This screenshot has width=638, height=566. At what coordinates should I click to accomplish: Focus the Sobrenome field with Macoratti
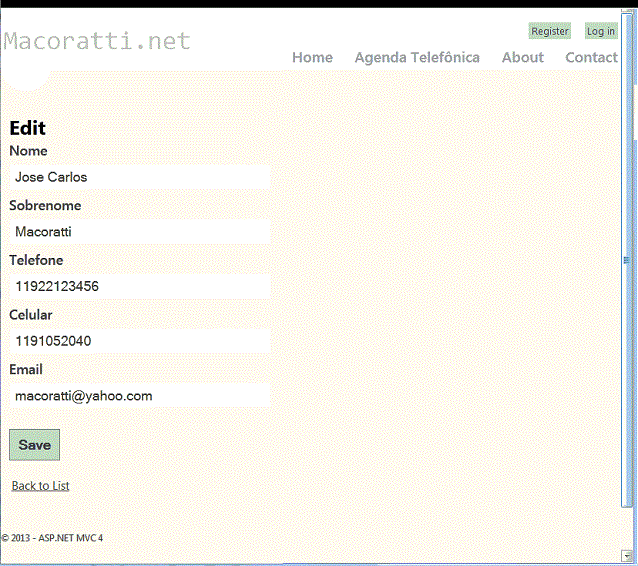140,232
